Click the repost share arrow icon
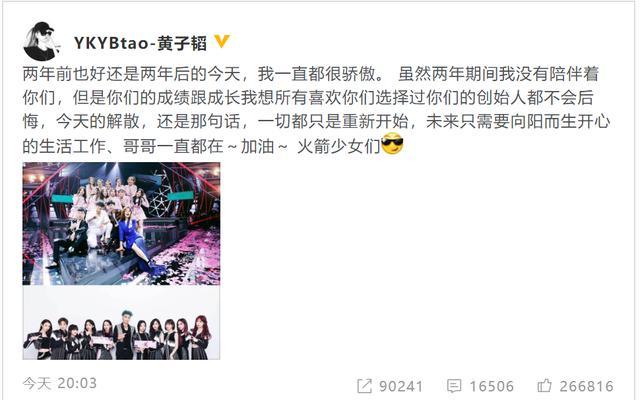Image resolution: width=640 pixels, height=400 pixels. pyautogui.click(x=364, y=386)
